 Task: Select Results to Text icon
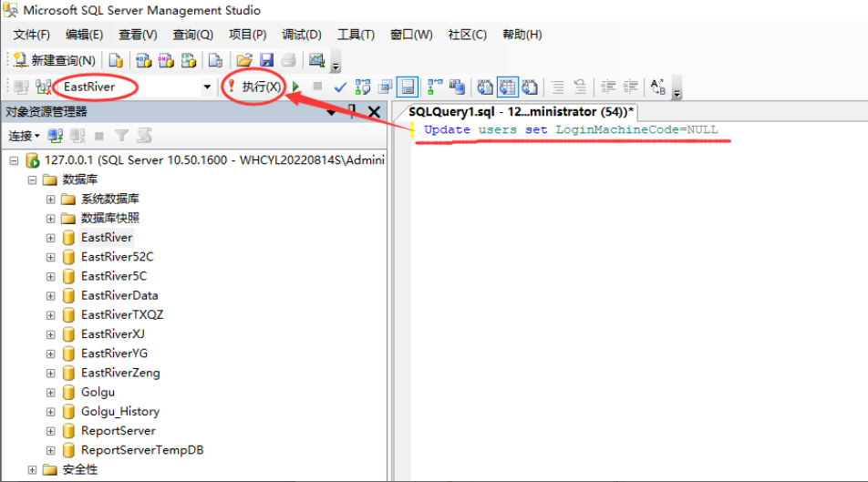tap(485, 87)
